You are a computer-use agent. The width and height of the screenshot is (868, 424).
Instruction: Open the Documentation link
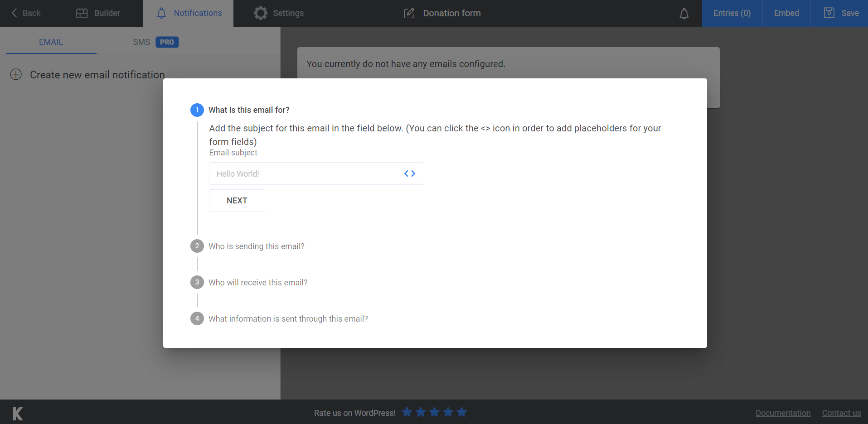[x=783, y=413]
